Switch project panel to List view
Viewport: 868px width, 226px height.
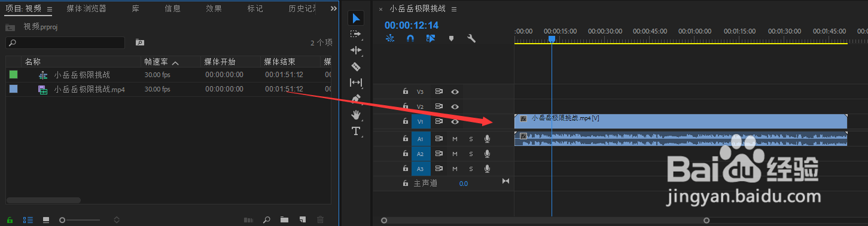coord(28,220)
